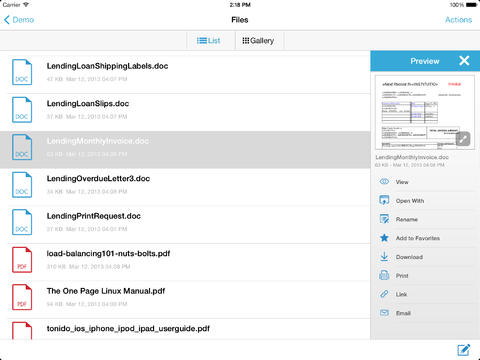Click the View eye icon
This screenshot has width=480, height=360.
point(384,182)
